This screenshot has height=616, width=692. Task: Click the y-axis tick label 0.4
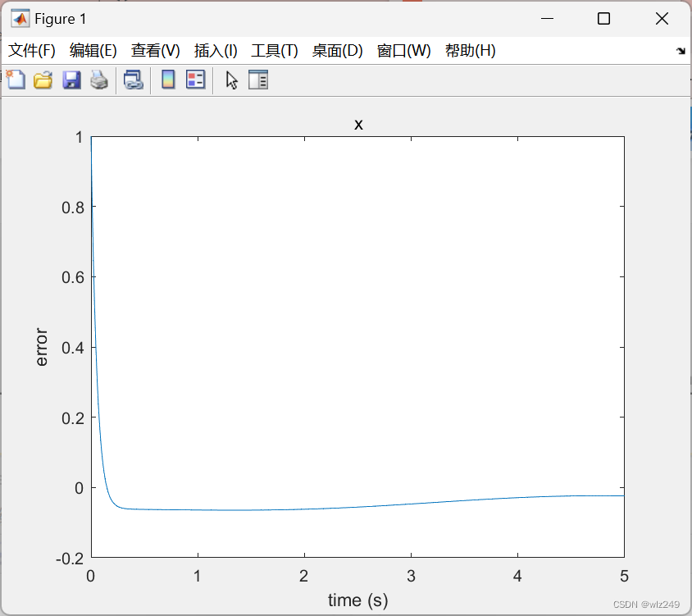coord(73,348)
